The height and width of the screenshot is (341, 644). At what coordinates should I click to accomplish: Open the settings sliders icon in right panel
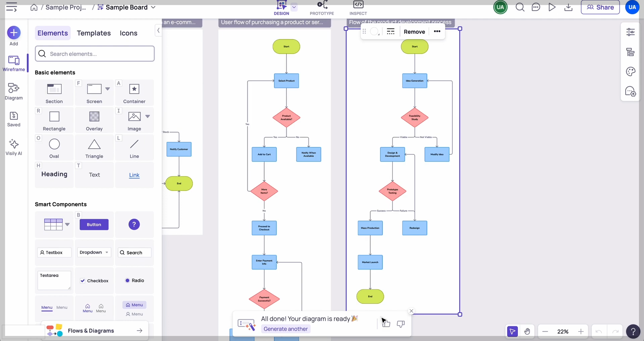(x=631, y=32)
